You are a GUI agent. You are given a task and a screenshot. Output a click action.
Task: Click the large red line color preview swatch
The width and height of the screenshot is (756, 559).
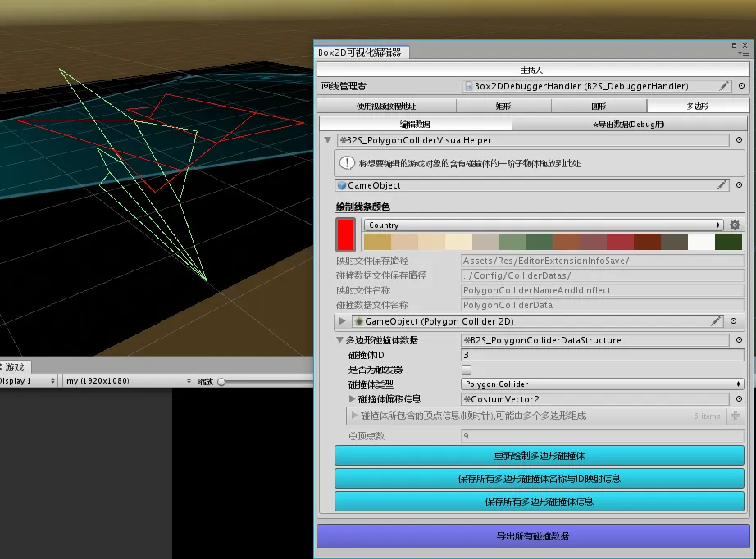click(346, 234)
